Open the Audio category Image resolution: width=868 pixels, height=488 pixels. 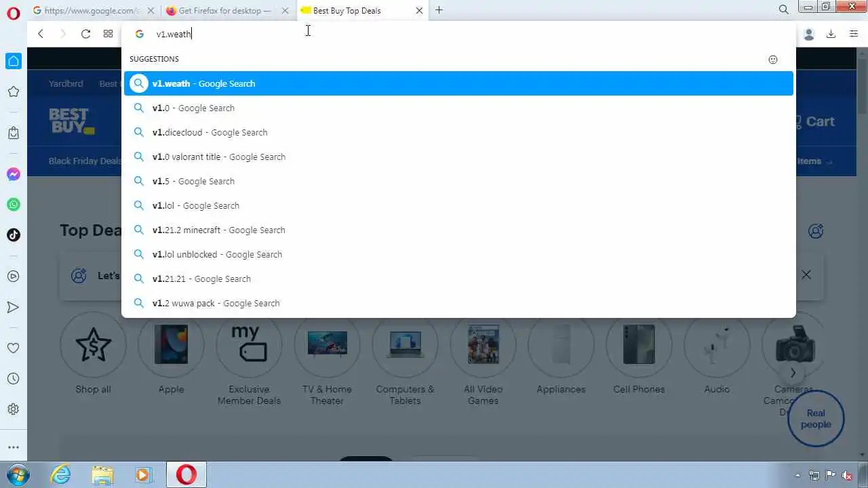tap(717, 352)
